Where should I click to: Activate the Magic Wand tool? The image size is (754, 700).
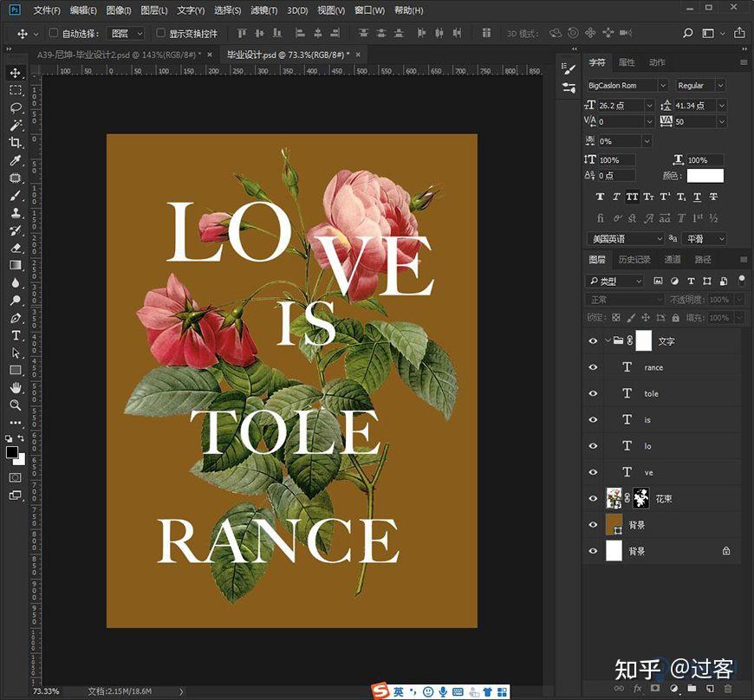[x=16, y=125]
